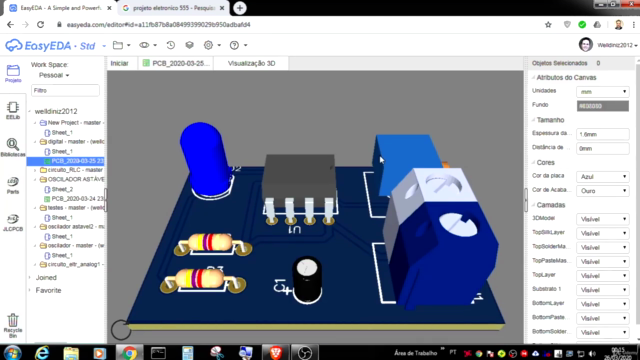Toggle 3DModel layer visibility dropdown
The image size is (640, 360).
[x=602, y=219]
